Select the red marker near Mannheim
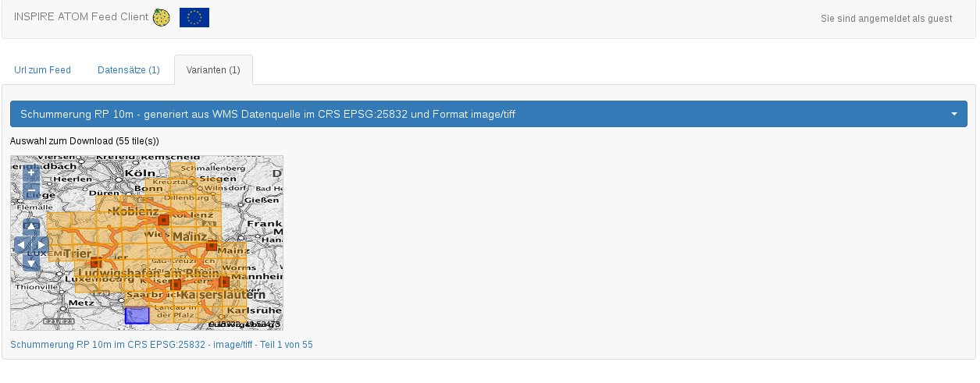 click(225, 282)
